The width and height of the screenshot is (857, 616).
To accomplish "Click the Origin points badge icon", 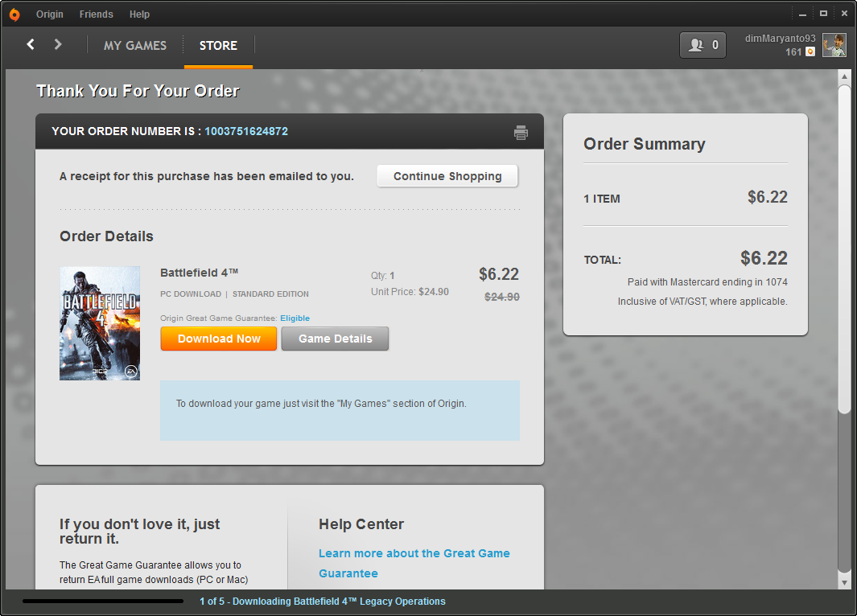I will click(810, 52).
